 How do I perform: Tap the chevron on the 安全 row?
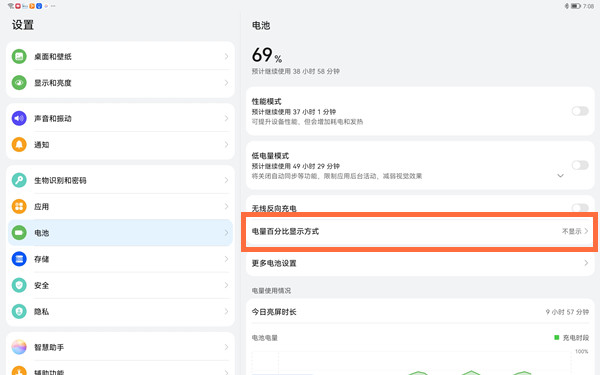[x=226, y=285]
